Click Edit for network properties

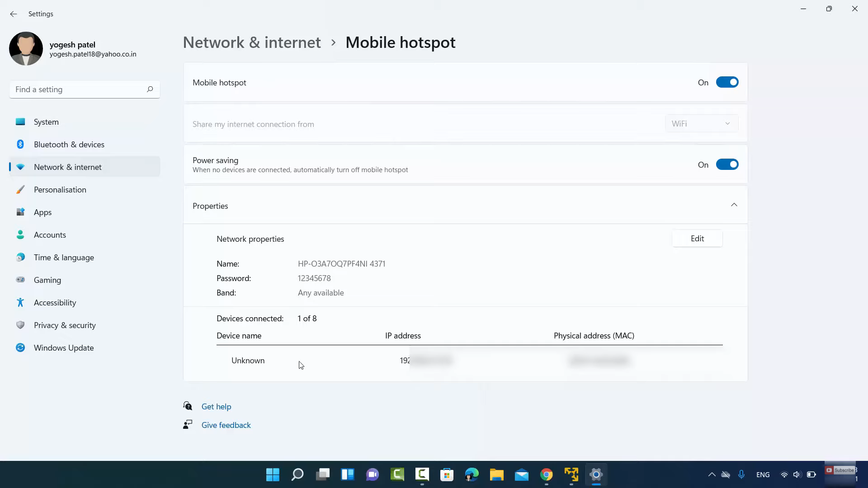tap(697, 239)
